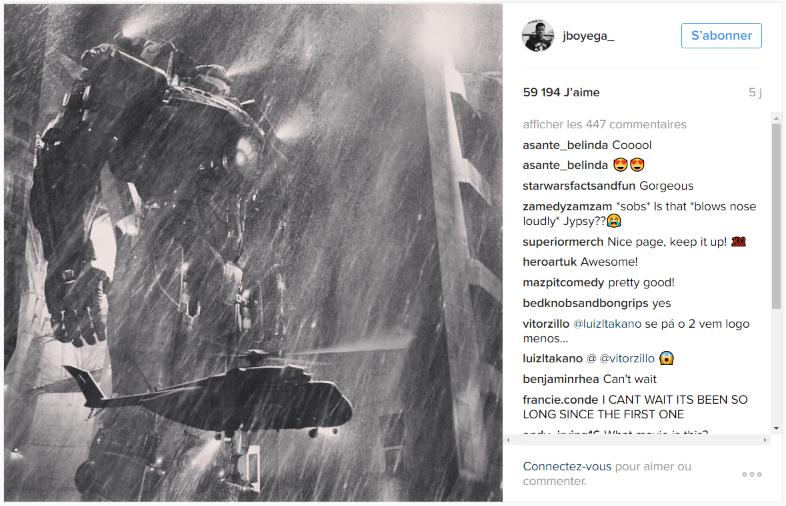
Task: Open the jboyega_ username link
Action: 588,36
